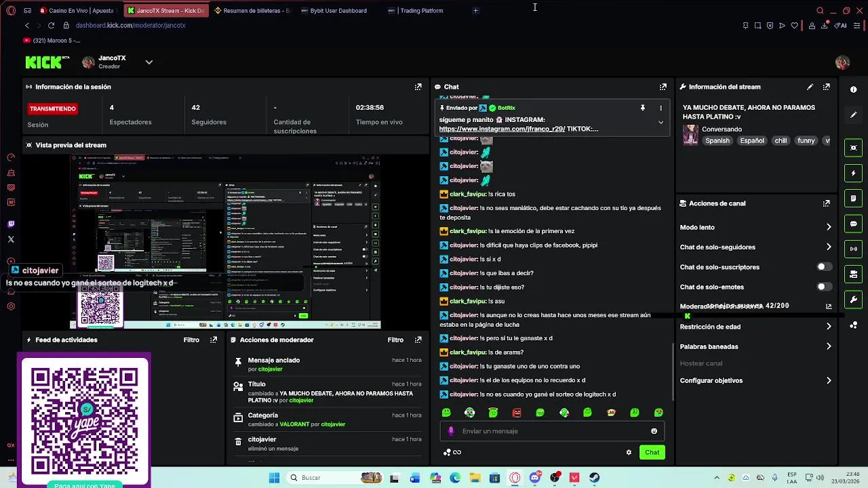Image resolution: width=868 pixels, height=488 pixels.
Task: Edit stream info with pencil icon
Action: pos(810,87)
